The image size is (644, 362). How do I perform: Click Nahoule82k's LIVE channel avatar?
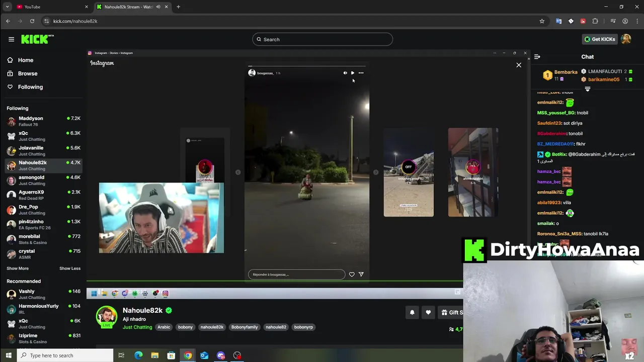coord(107,317)
